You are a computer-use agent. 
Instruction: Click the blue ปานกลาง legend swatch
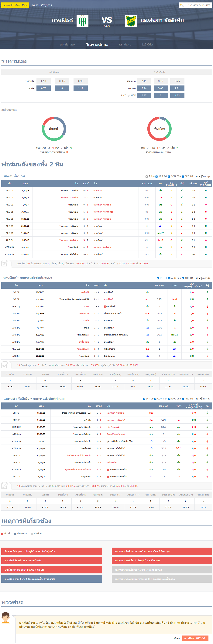tap(15, 533)
